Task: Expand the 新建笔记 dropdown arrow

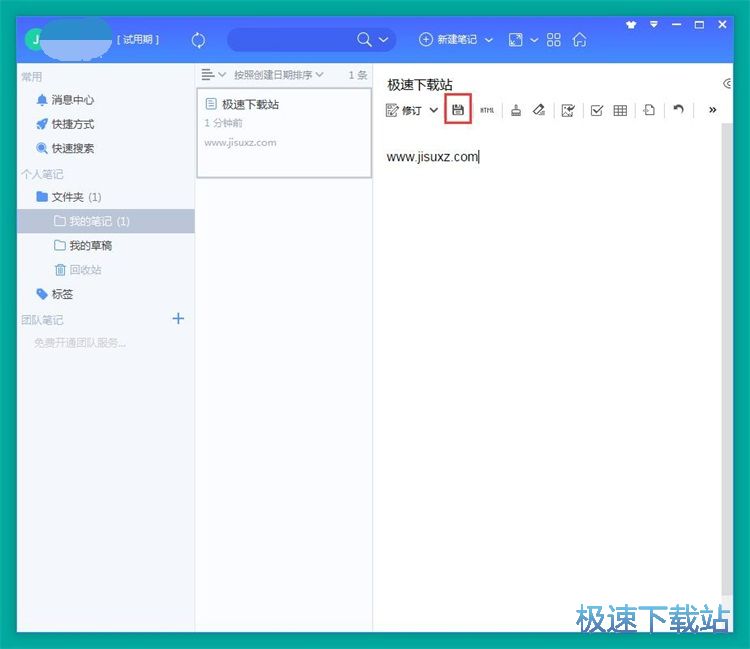Action: [x=489, y=40]
